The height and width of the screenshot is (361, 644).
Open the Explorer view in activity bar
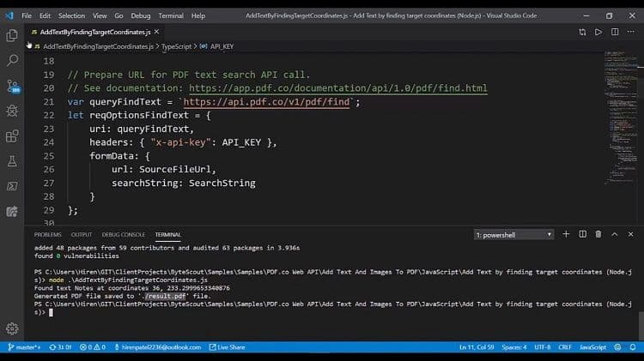[x=12, y=35]
